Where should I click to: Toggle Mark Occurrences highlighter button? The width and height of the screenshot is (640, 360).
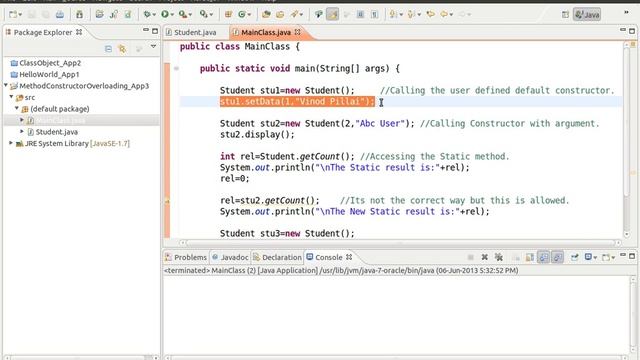click(333, 15)
